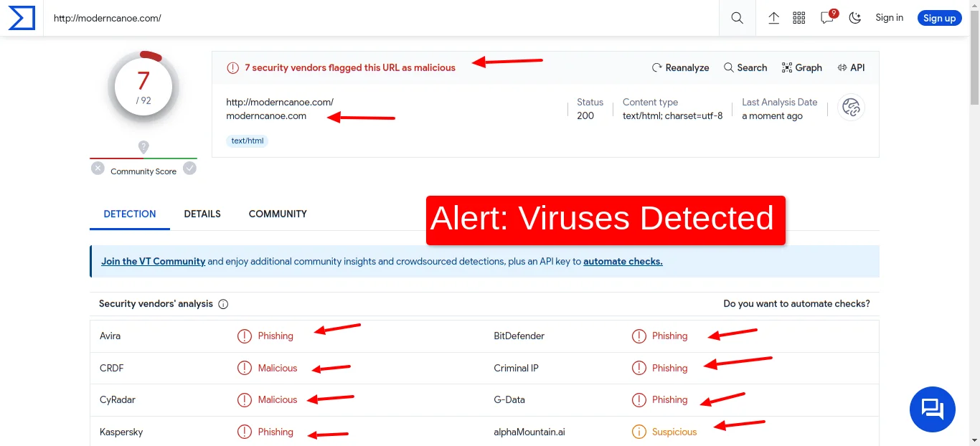Open the Join the VT Community link
Viewport: 980px width, 446px height.
click(x=153, y=261)
